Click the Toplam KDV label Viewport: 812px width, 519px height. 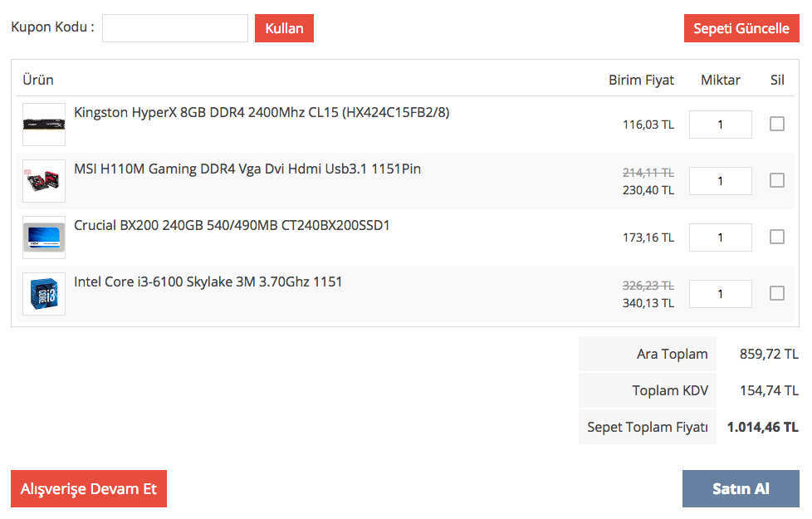point(670,390)
